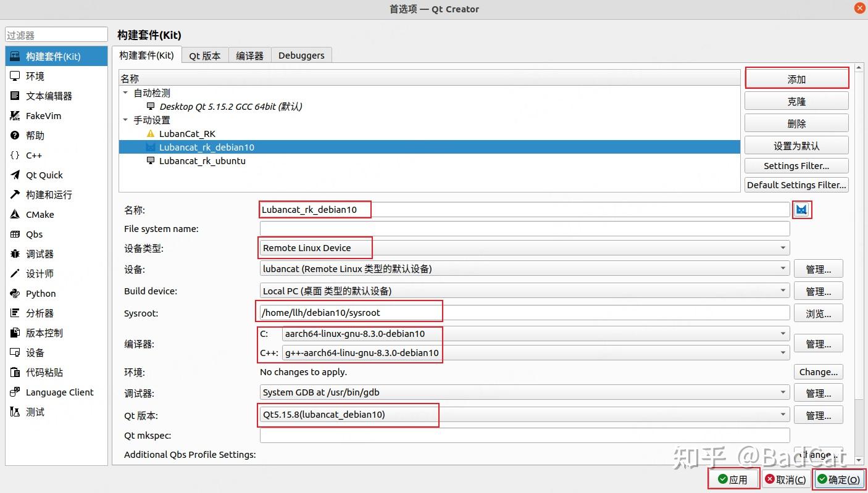Click the Qt mkspec input field
Screen dimensions: 868x493
[x=525, y=436]
